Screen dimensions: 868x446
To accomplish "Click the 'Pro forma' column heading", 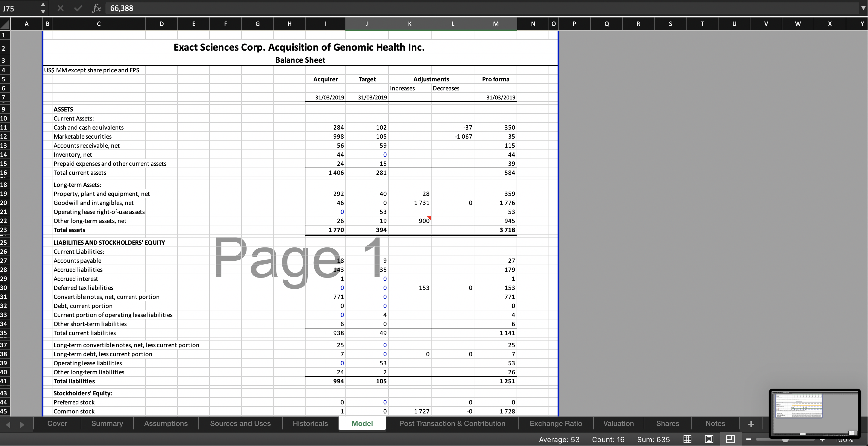I will coord(495,79).
